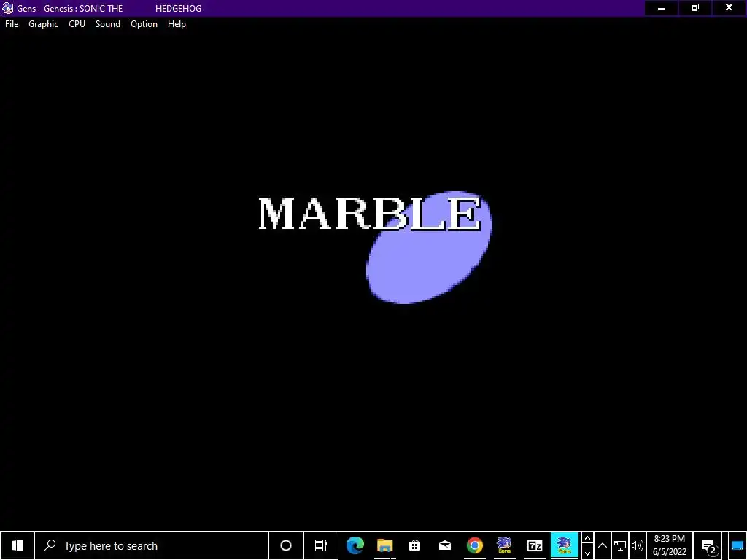Image resolution: width=747 pixels, height=560 pixels.
Task: Open the Help menu
Action: tap(177, 24)
